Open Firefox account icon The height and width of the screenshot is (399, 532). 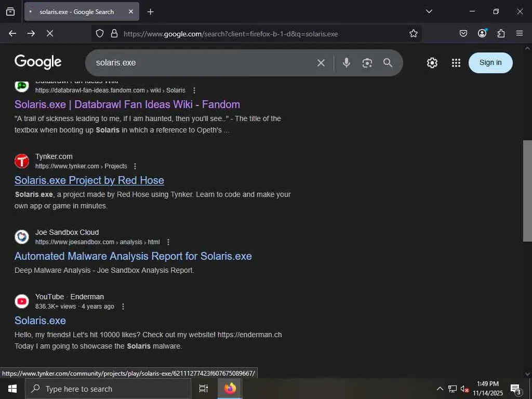pos(482,33)
